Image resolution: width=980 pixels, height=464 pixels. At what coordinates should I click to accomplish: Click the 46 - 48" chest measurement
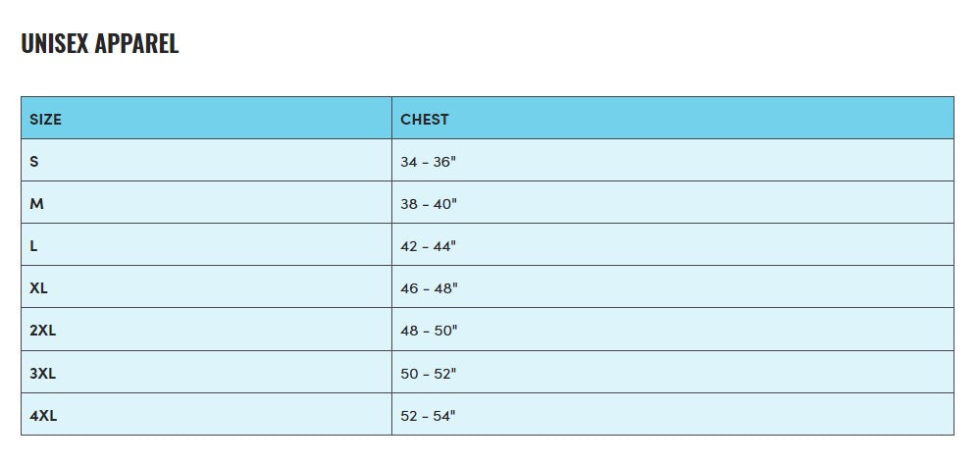click(x=429, y=288)
